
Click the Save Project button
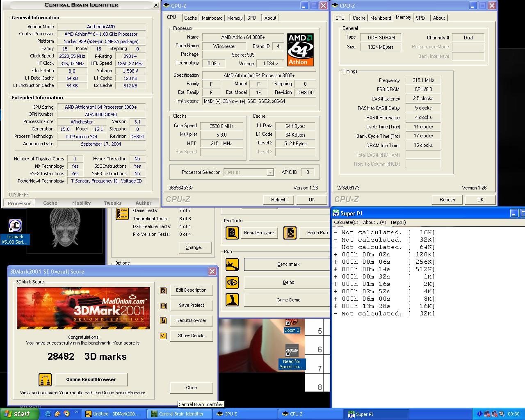coord(192,305)
